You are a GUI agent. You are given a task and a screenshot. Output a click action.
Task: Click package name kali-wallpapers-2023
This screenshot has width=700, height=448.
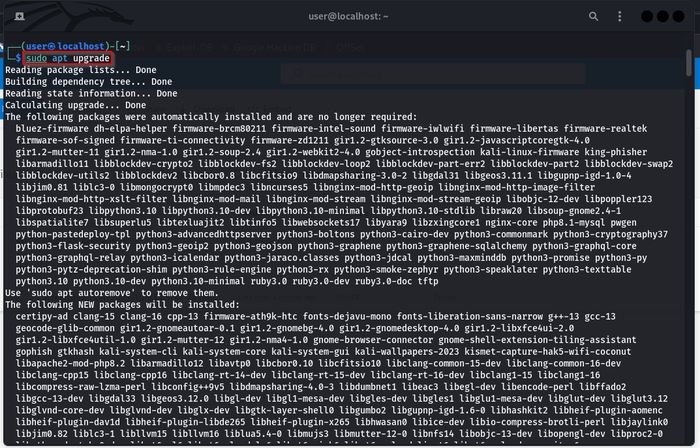pyautogui.click(x=407, y=352)
